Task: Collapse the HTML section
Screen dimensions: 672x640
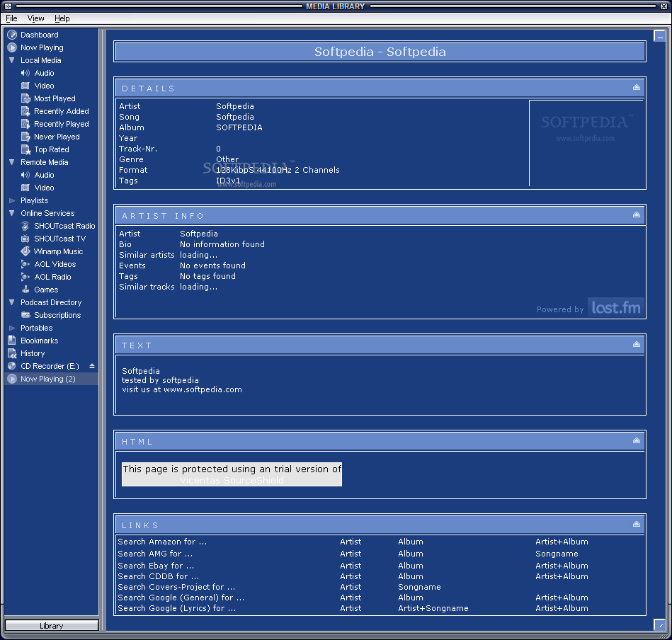Action: click(637, 440)
